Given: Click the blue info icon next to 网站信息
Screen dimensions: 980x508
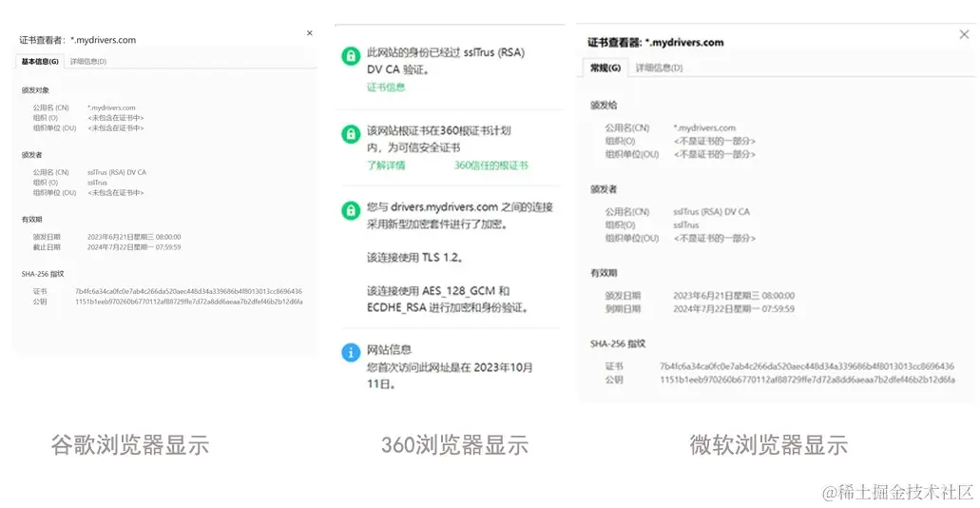Looking at the screenshot, I should click(351, 352).
